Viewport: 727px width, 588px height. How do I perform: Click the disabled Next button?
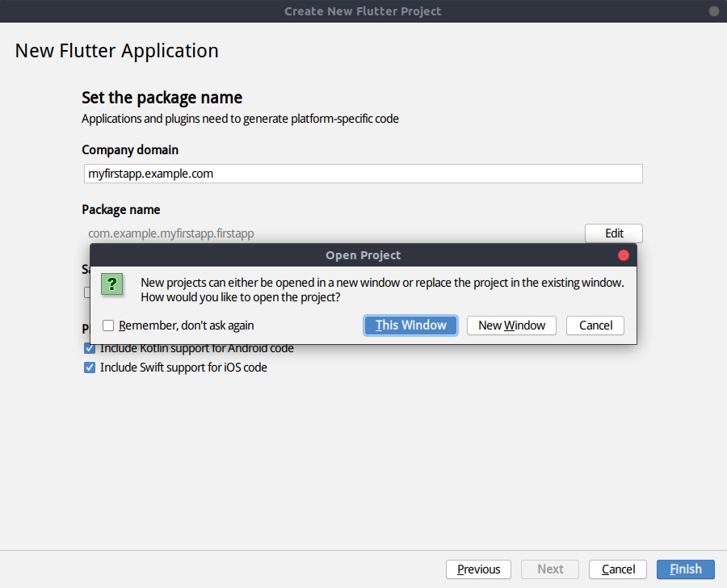pyautogui.click(x=550, y=569)
